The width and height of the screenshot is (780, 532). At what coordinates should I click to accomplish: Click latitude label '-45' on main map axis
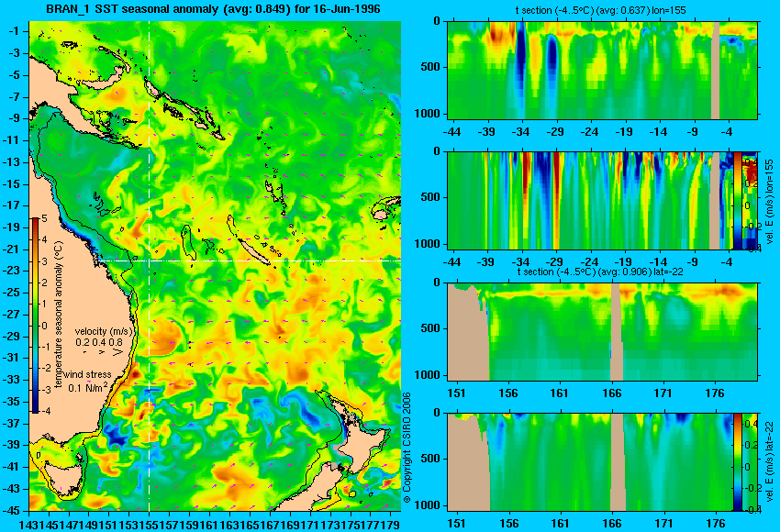click(x=11, y=511)
